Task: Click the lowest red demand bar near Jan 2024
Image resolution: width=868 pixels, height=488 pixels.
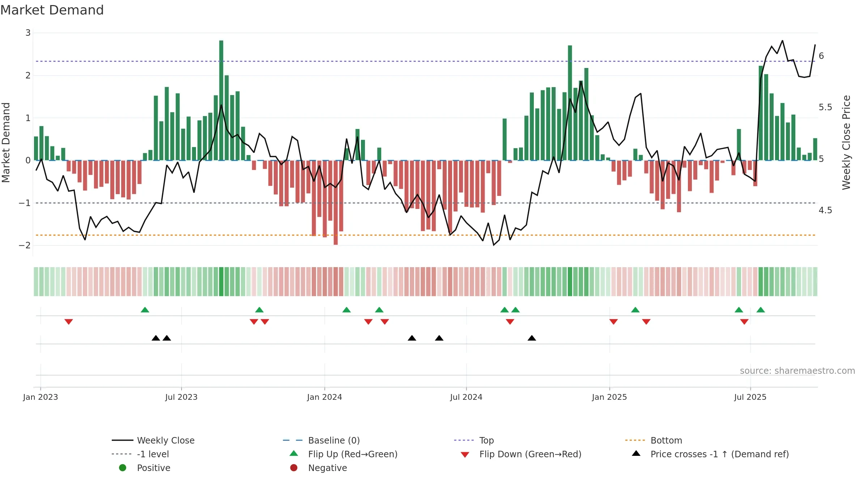Action: click(x=336, y=202)
